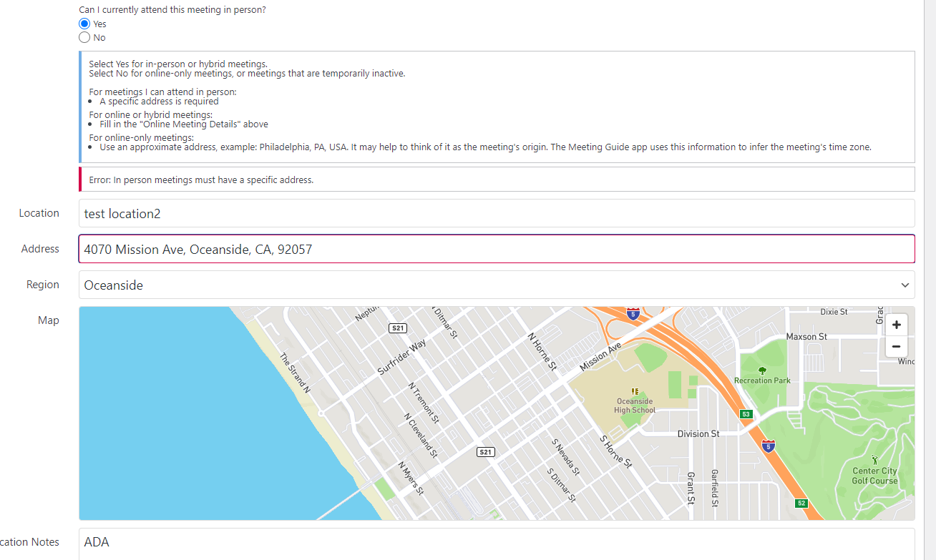
Task: Click the upper S21 route marker
Action: (399, 328)
